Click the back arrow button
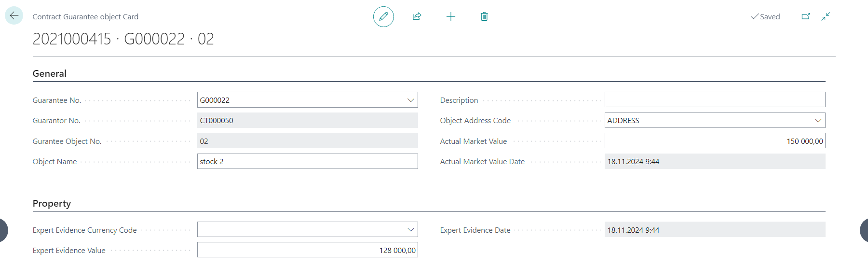The height and width of the screenshot is (267, 868). [14, 15]
